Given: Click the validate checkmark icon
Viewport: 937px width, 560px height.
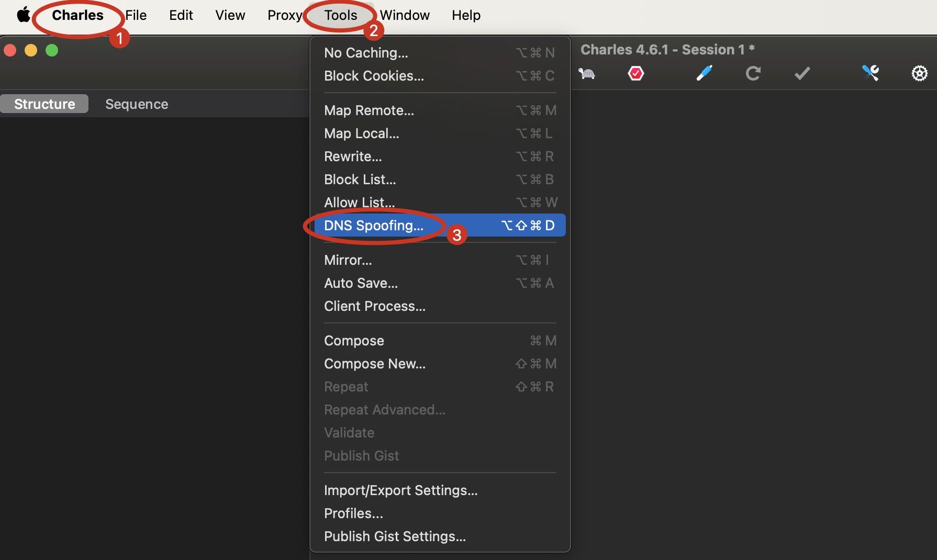Looking at the screenshot, I should 802,73.
